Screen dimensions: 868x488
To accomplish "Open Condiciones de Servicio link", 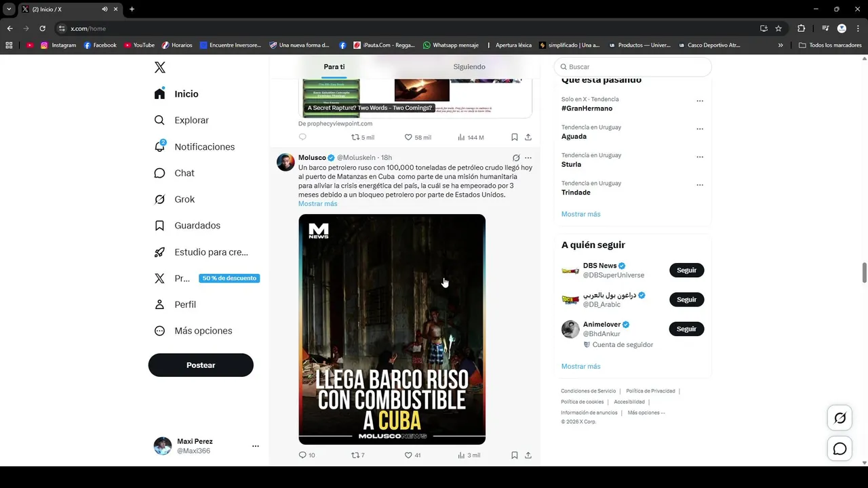I will pyautogui.click(x=588, y=391).
